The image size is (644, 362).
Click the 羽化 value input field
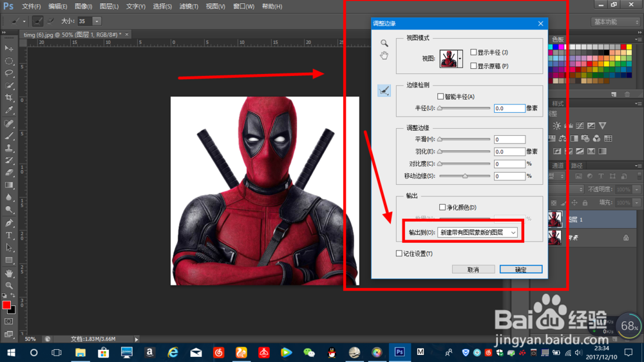[x=509, y=151]
